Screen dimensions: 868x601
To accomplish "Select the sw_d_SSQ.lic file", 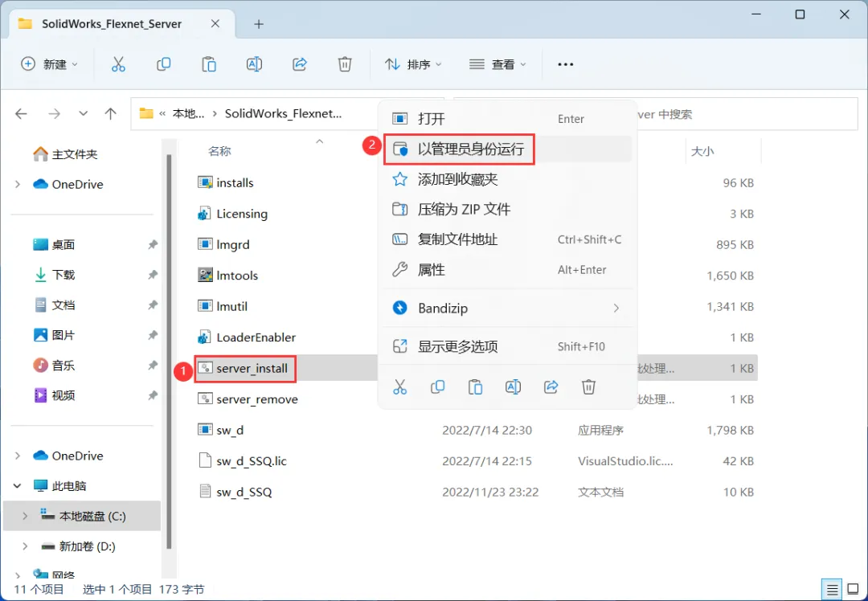I will [243, 461].
